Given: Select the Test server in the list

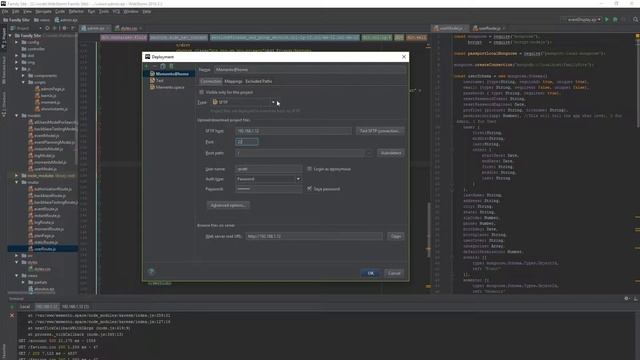Looking at the screenshot, I should coord(160,80).
